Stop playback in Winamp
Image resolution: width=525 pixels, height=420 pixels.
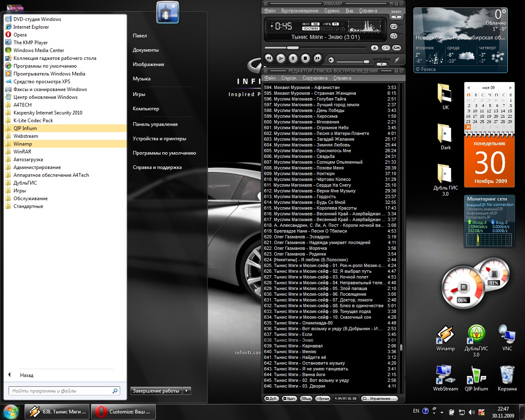coord(305,58)
